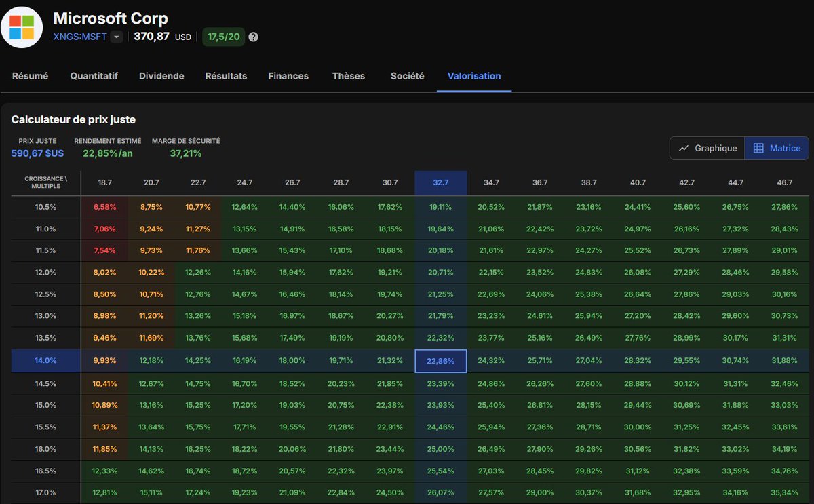Go to the Dividende tab
The image size is (814, 504).
tap(161, 76)
